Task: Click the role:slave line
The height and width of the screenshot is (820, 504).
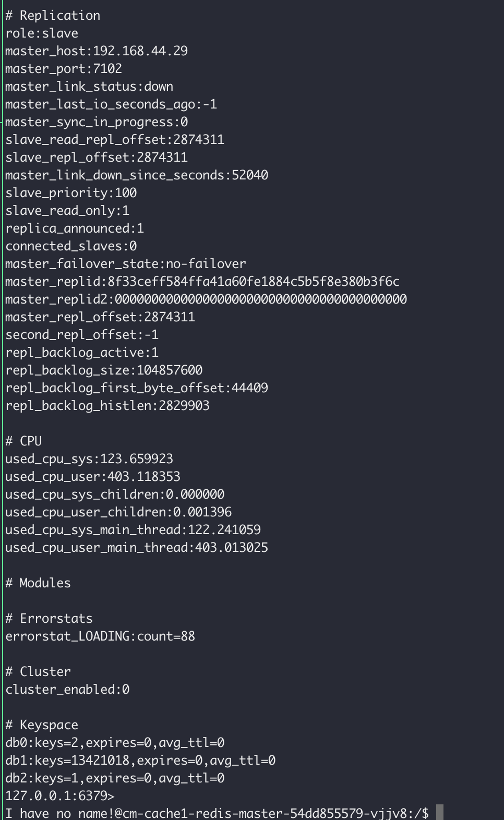Action: point(42,33)
